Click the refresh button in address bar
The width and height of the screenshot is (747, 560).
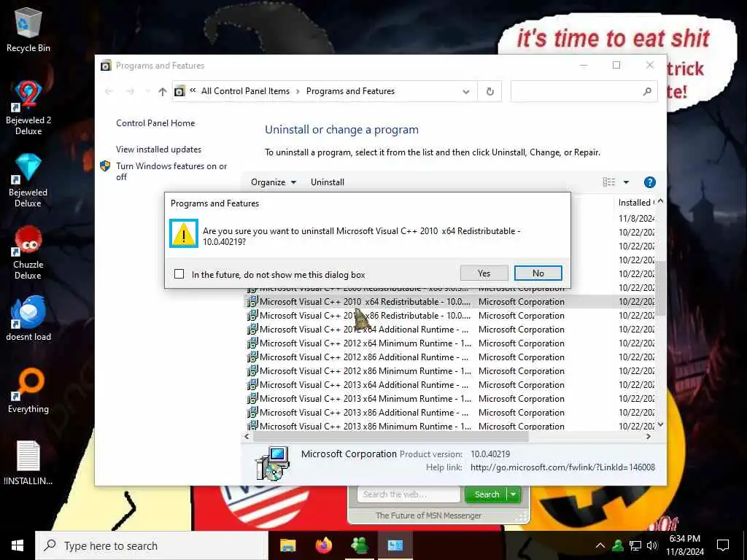click(489, 91)
